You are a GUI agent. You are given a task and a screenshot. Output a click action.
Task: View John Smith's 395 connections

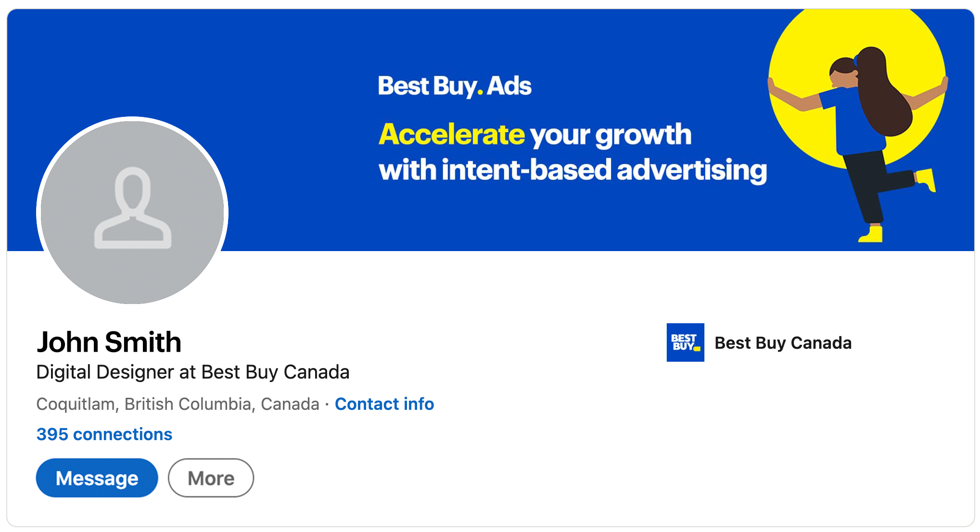point(104,434)
